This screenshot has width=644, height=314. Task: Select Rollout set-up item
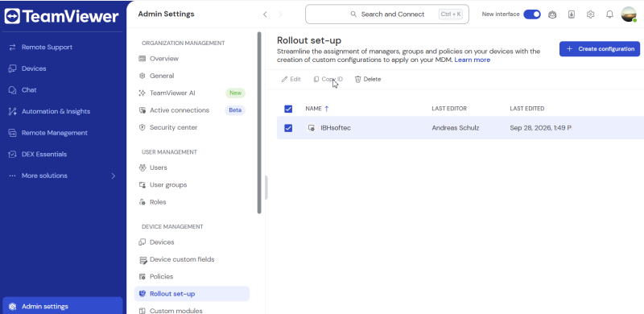(192, 294)
